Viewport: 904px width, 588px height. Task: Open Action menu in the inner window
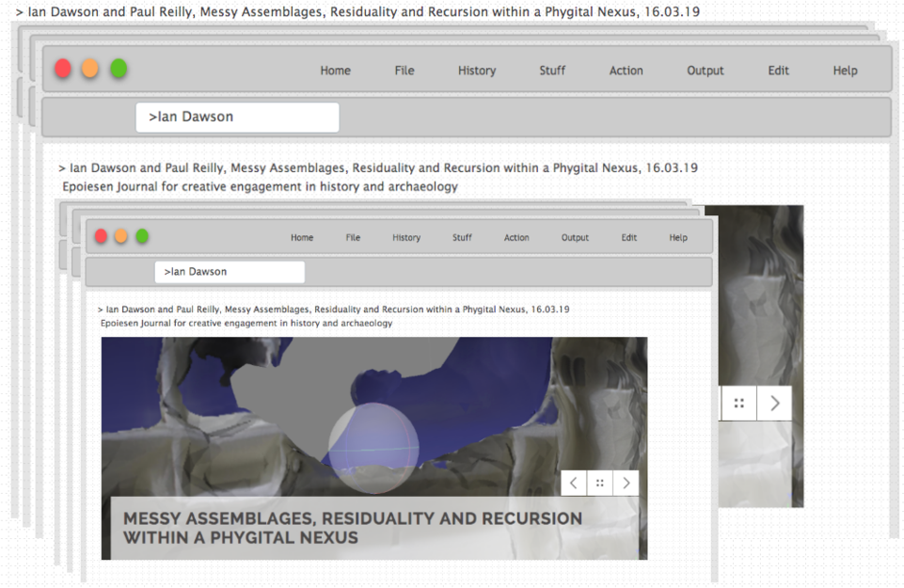click(516, 237)
